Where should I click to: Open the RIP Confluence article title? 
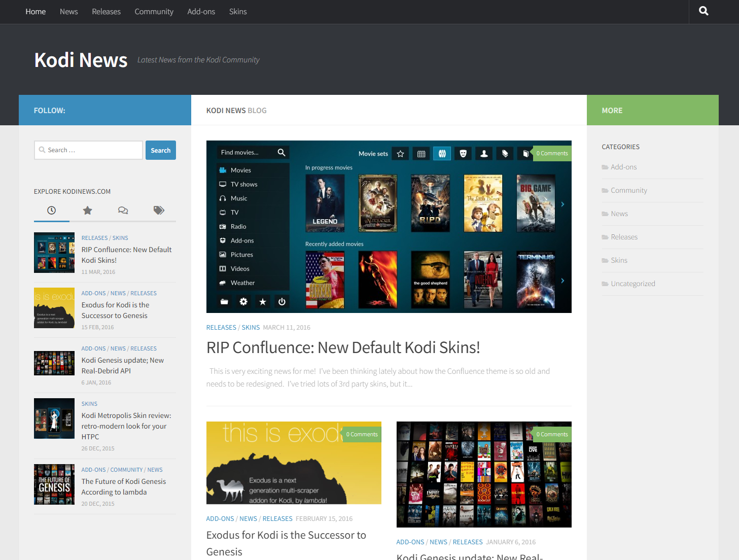(343, 347)
